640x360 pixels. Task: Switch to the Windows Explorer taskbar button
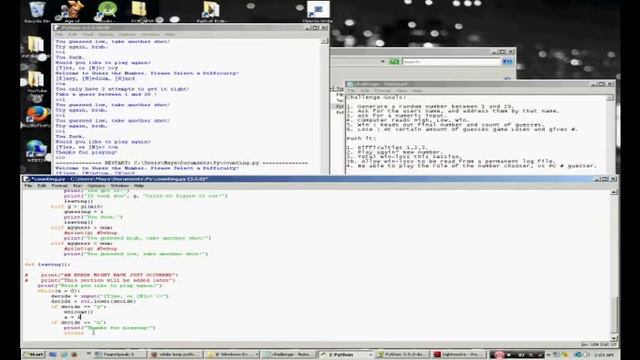[232, 354]
